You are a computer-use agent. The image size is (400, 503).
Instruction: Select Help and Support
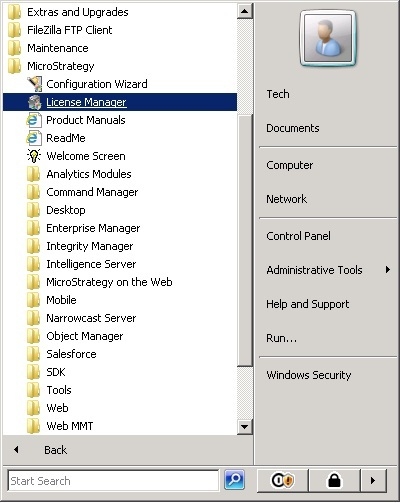[308, 304]
